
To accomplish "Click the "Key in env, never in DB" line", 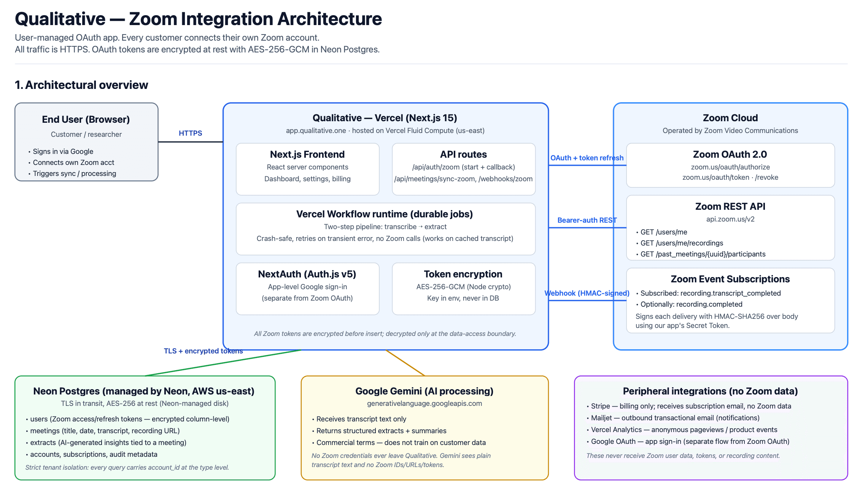I will (463, 298).
